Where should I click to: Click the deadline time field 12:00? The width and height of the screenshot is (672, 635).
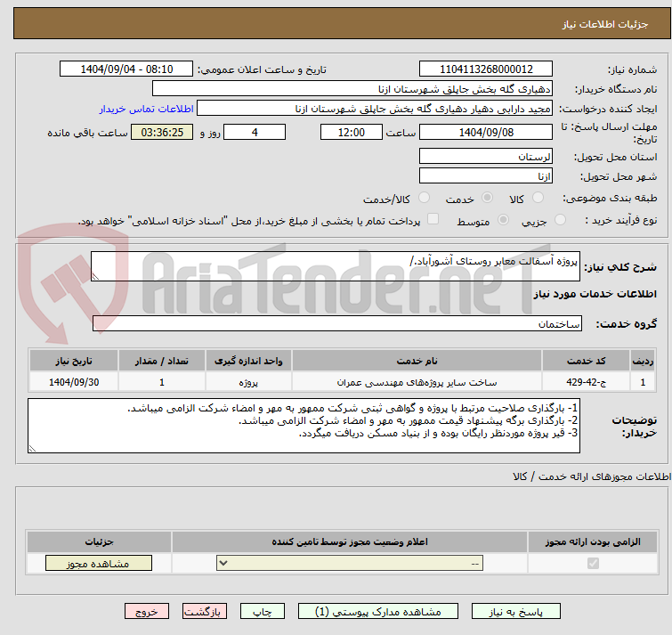pyautogui.click(x=352, y=132)
